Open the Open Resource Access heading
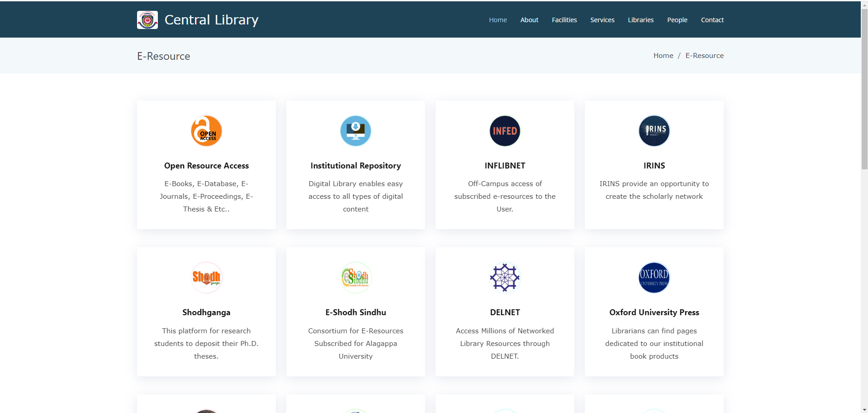 point(206,166)
